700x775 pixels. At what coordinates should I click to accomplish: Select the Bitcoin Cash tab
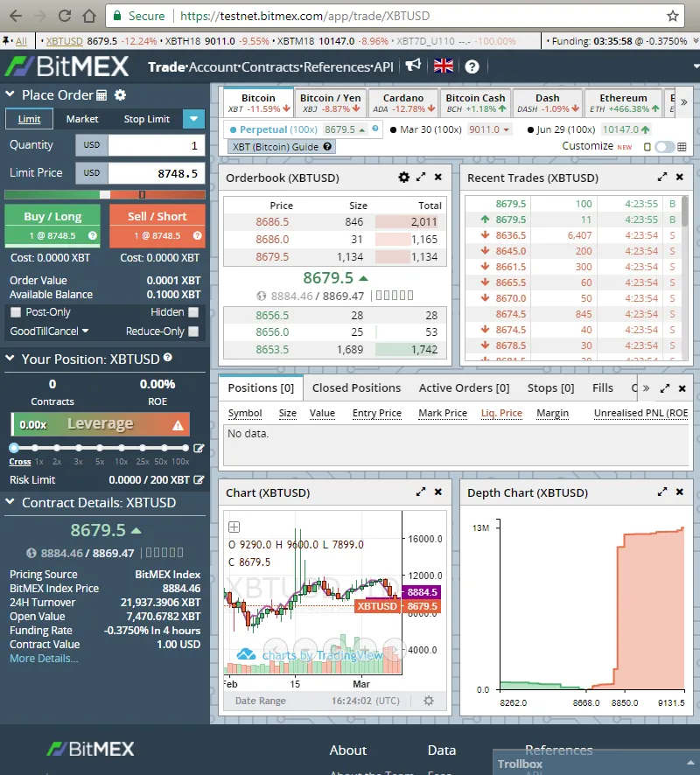[x=476, y=102]
